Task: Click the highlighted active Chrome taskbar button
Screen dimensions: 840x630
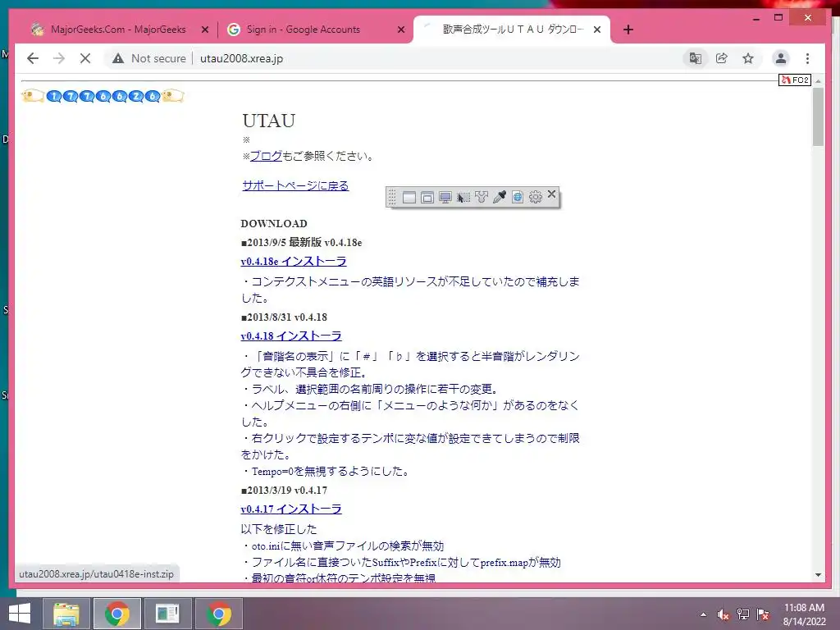Action: (117, 614)
